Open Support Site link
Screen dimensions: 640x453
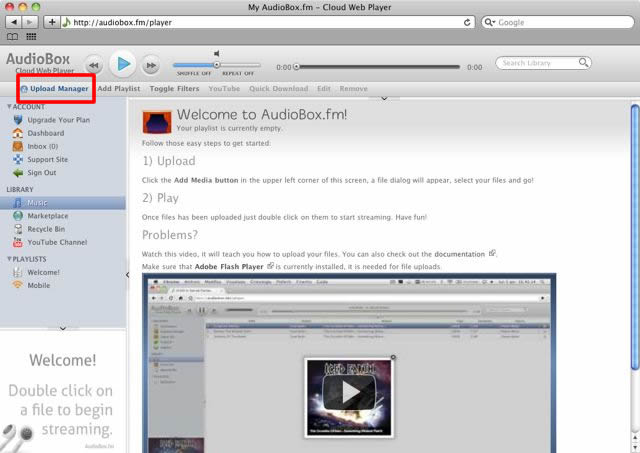[47, 160]
